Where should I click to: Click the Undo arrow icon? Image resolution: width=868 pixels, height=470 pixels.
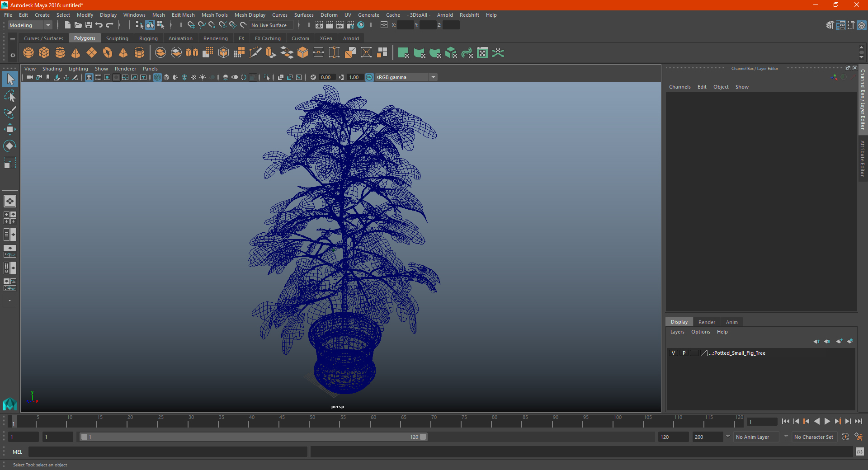(99, 25)
